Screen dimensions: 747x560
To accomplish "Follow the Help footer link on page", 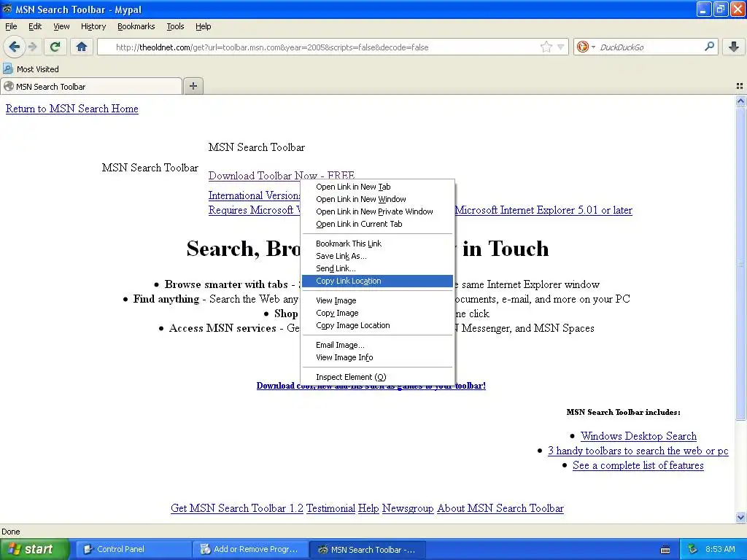I will [368, 508].
